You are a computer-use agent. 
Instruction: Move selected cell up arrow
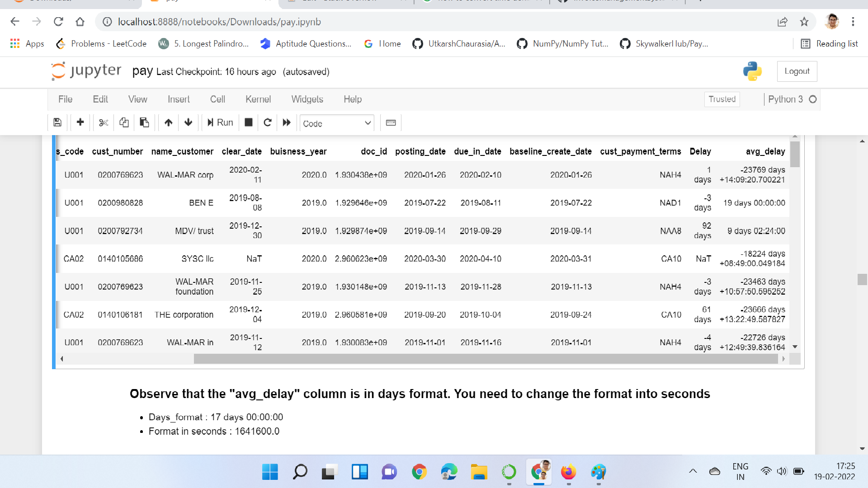point(169,122)
